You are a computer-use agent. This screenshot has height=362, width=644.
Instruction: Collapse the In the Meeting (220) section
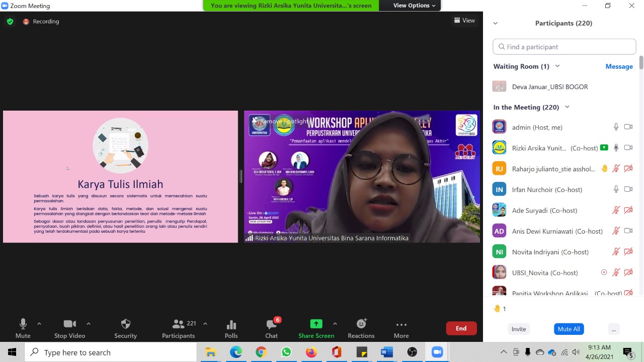click(567, 107)
